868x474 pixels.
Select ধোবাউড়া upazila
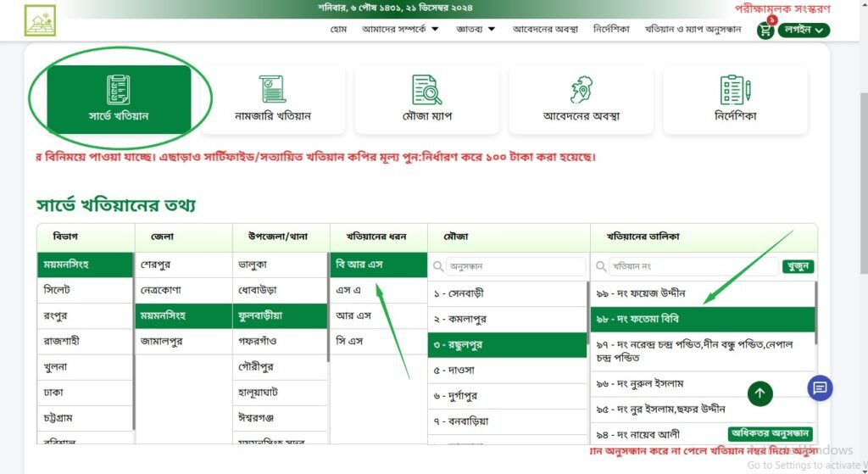click(x=280, y=290)
